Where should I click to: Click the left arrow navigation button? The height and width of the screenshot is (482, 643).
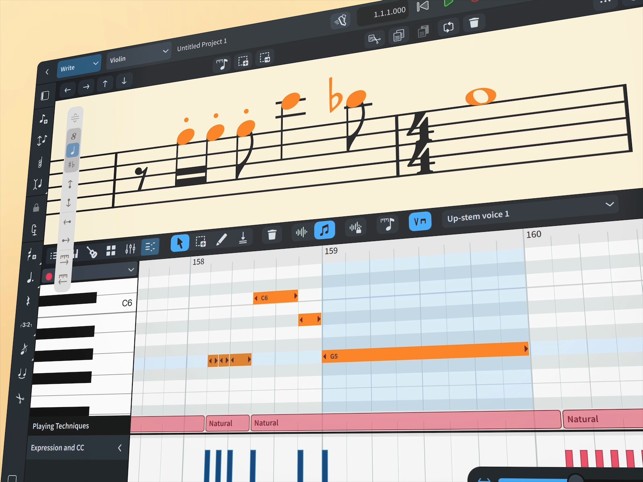point(67,90)
